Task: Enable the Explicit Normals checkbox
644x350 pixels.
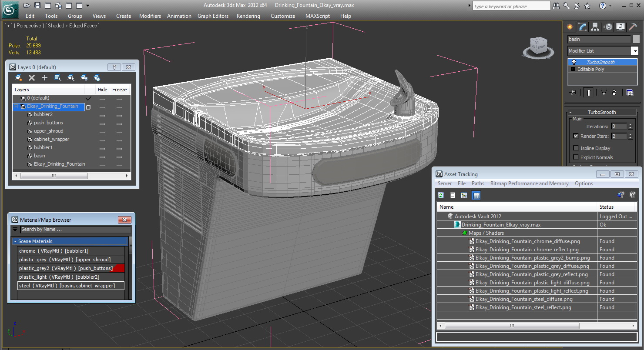Action: [x=576, y=157]
